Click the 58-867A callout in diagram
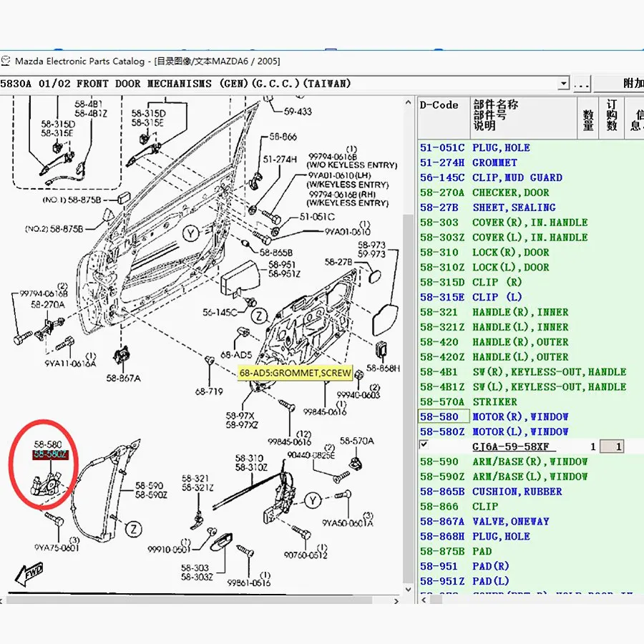Viewport: 644px width, 644px height. pyautogui.click(x=123, y=378)
